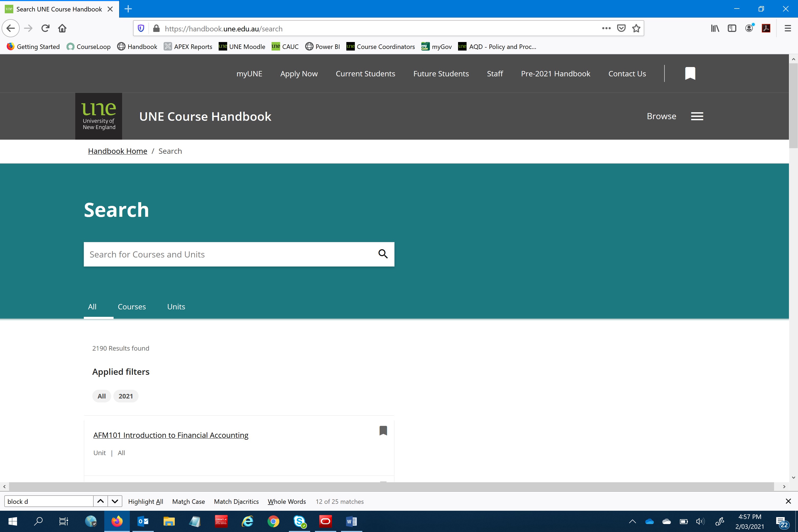This screenshot has width=798, height=532.
Task: Open the tracking protection shield icon
Action: [141, 28]
